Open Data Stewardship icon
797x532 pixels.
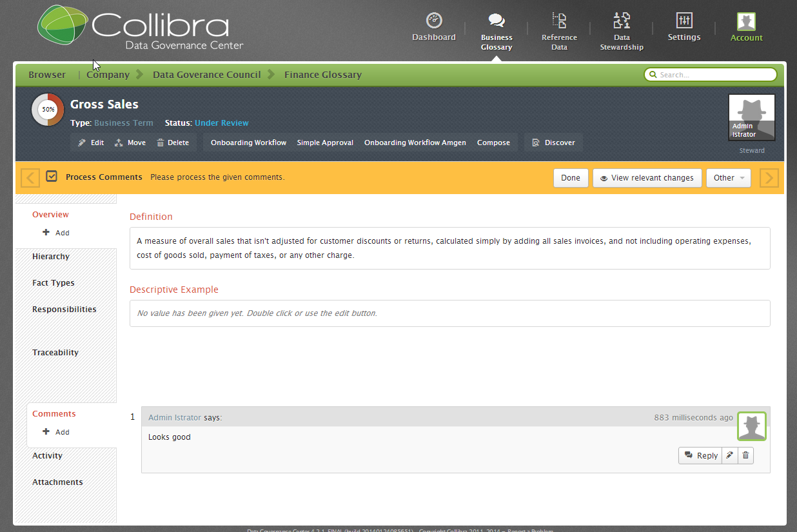[622, 21]
